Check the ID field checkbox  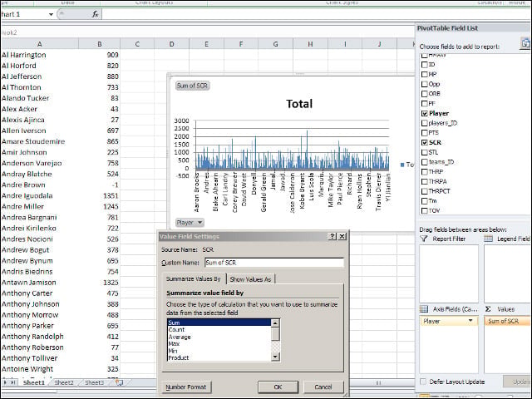click(x=425, y=65)
